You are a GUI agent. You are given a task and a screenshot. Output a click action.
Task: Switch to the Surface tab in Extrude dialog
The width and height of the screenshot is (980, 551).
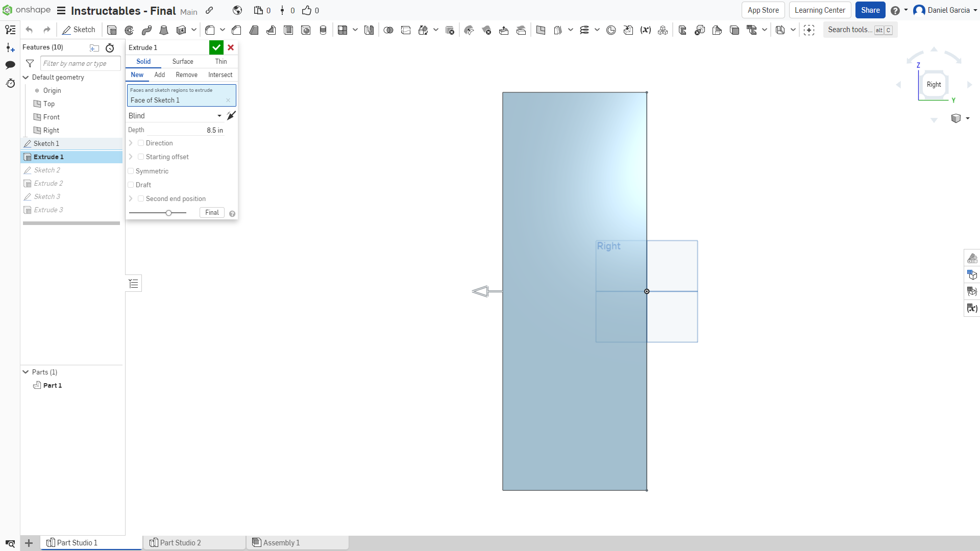pyautogui.click(x=182, y=61)
